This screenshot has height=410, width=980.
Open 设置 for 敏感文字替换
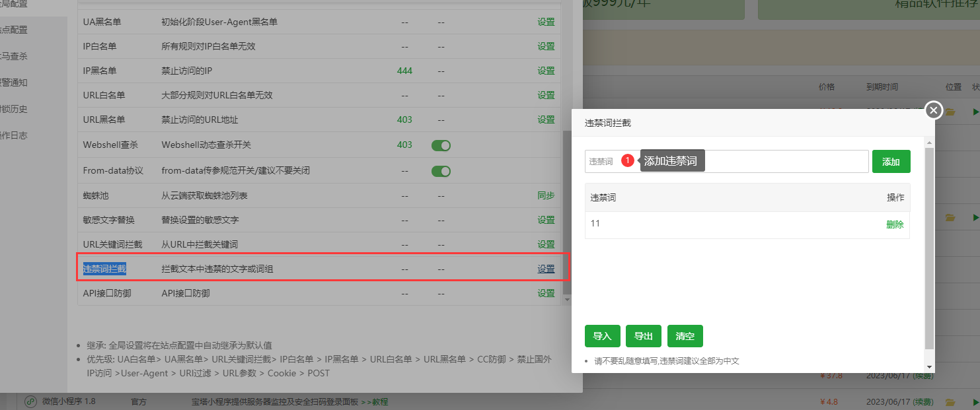pos(546,220)
